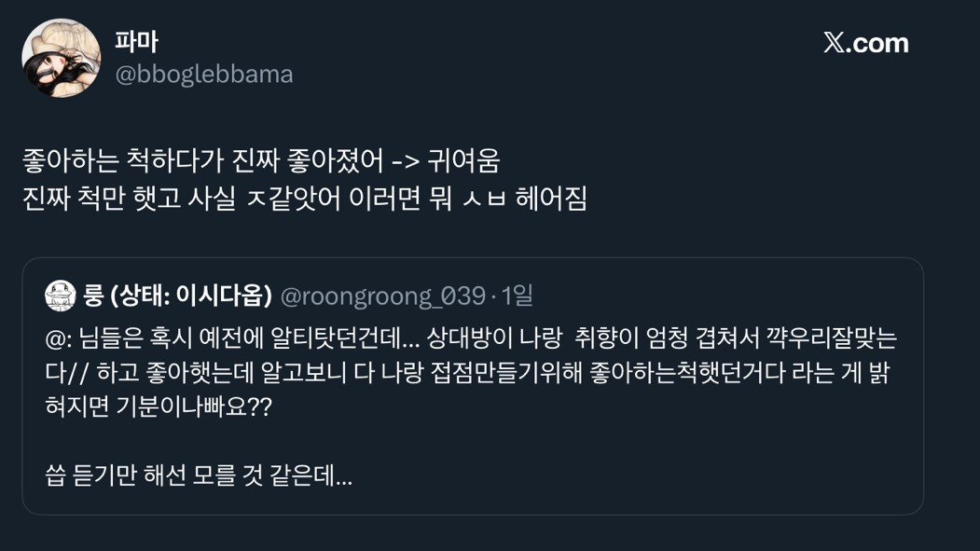The width and height of the screenshot is (980, 551).
Task: Click the quoted author name 룽 (상태: 이시다옵)
Action: pos(178,296)
